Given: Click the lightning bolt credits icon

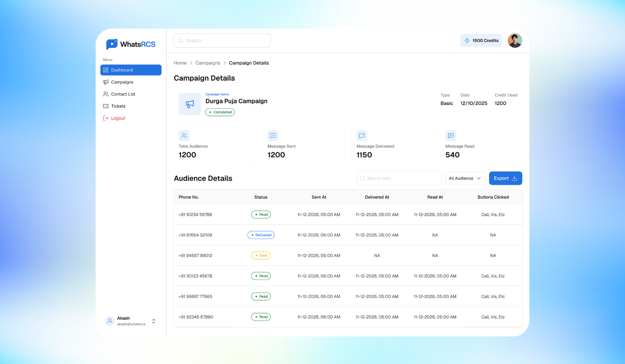Looking at the screenshot, I should 467,41.
